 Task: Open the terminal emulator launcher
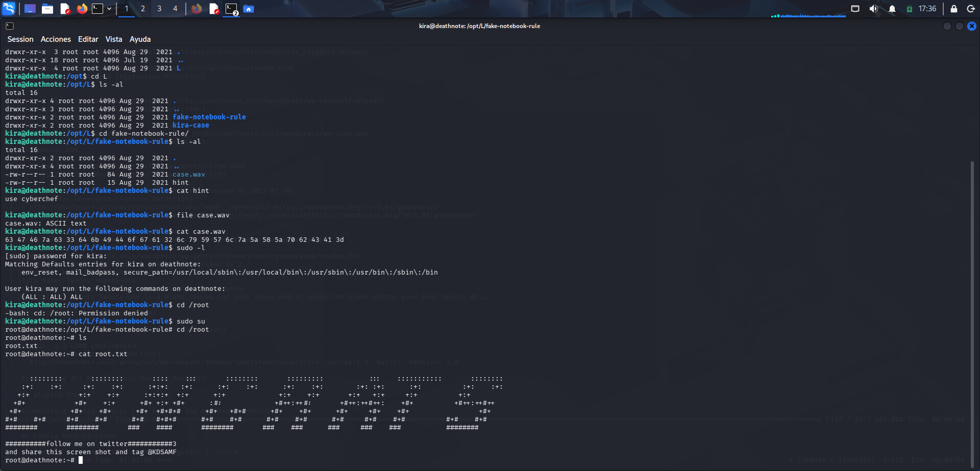pyautogui.click(x=97, y=9)
